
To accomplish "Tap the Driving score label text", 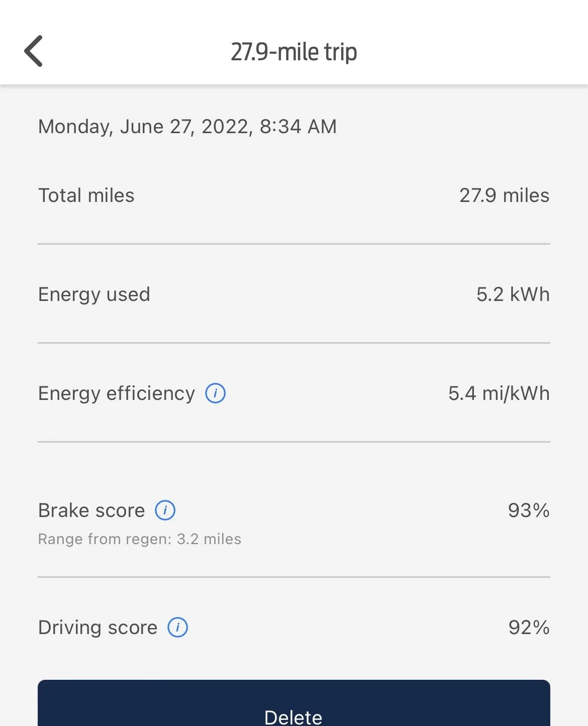I will click(x=98, y=628).
